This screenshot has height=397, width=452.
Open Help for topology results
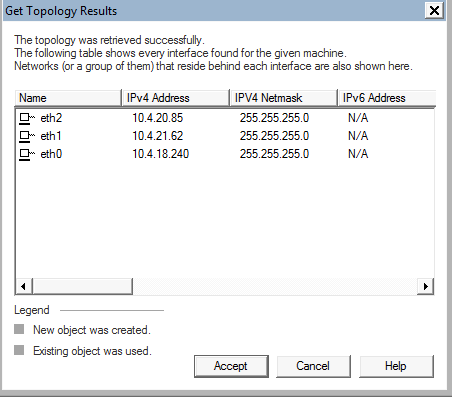pyautogui.click(x=396, y=366)
